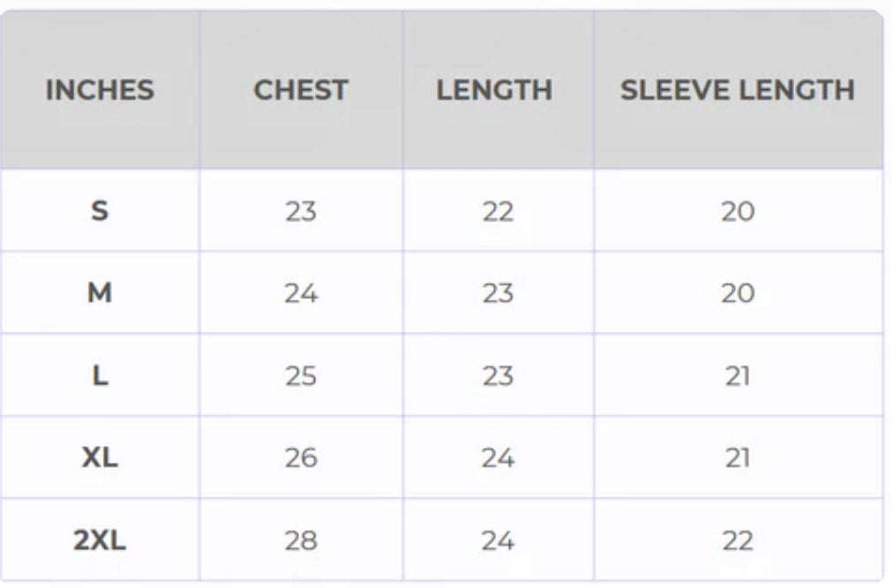This screenshot has width=892, height=588.
Task: Click the S size row label
Action: [x=100, y=211]
